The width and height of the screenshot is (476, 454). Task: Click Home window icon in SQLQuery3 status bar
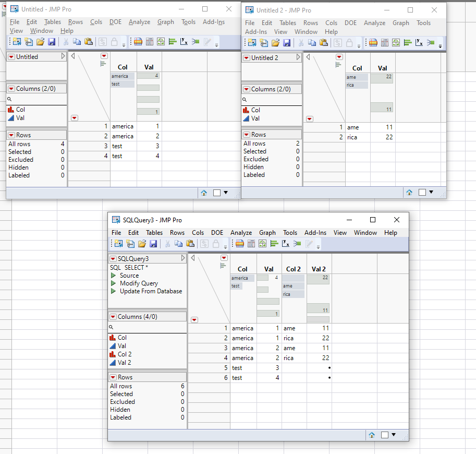click(372, 435)
